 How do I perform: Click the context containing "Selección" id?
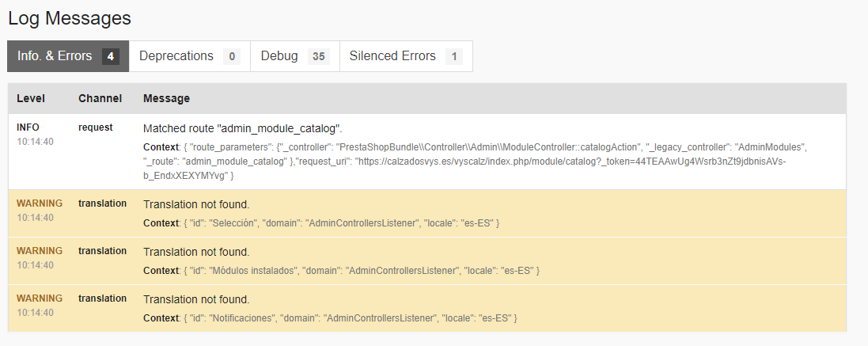[320, 223]
